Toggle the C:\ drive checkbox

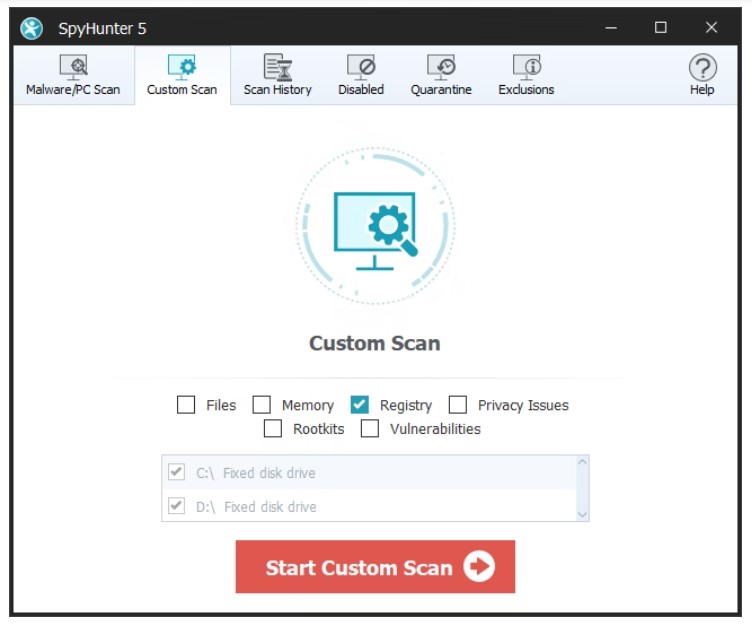coord(176,472)
